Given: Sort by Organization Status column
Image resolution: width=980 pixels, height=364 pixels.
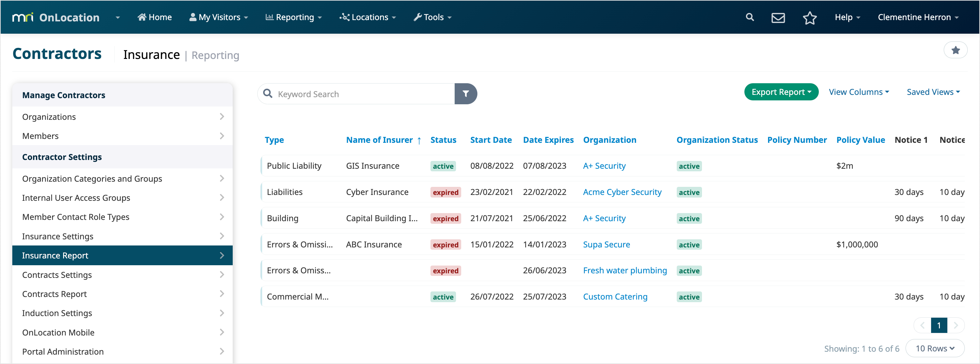Looking at the screenshot, I should tap(717, 140).
